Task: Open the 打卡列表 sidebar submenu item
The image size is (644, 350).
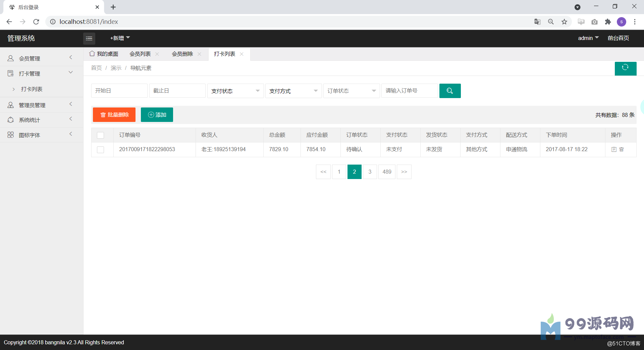Action: 32,89
